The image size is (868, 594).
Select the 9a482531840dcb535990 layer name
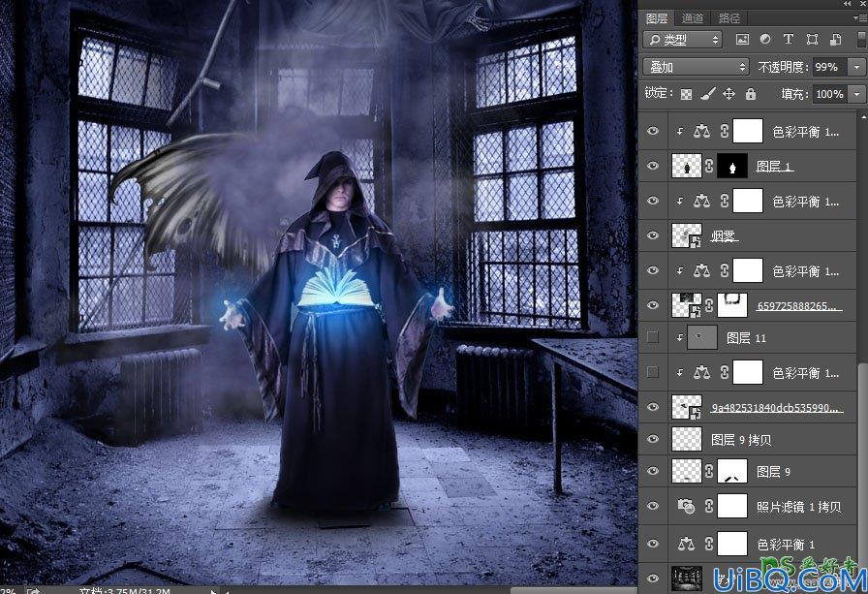click(x=777, y=408)
